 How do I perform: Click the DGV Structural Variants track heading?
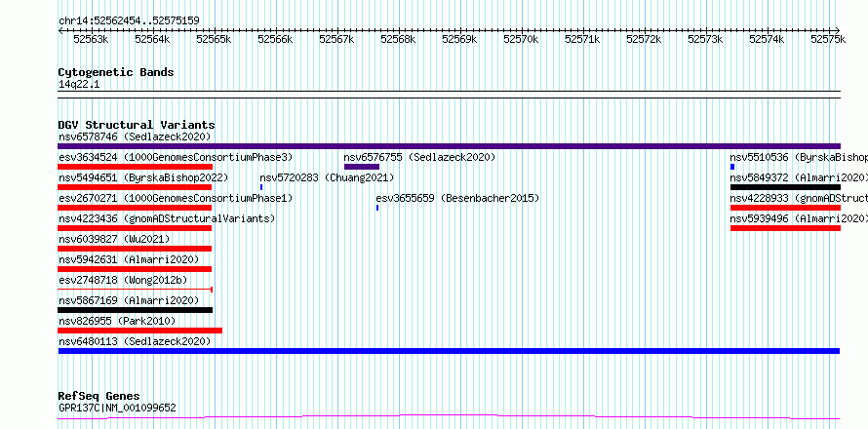coord(137,125)
